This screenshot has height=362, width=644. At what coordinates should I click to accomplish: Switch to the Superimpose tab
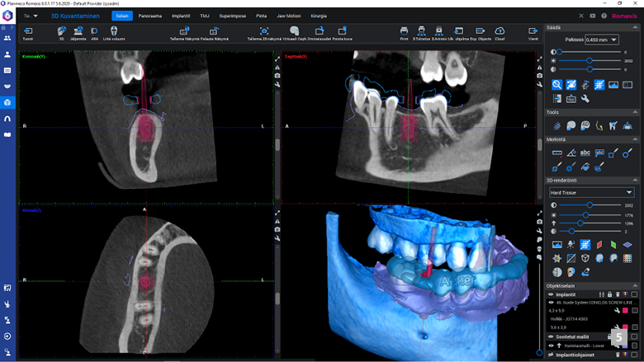(x=233, y=16)
